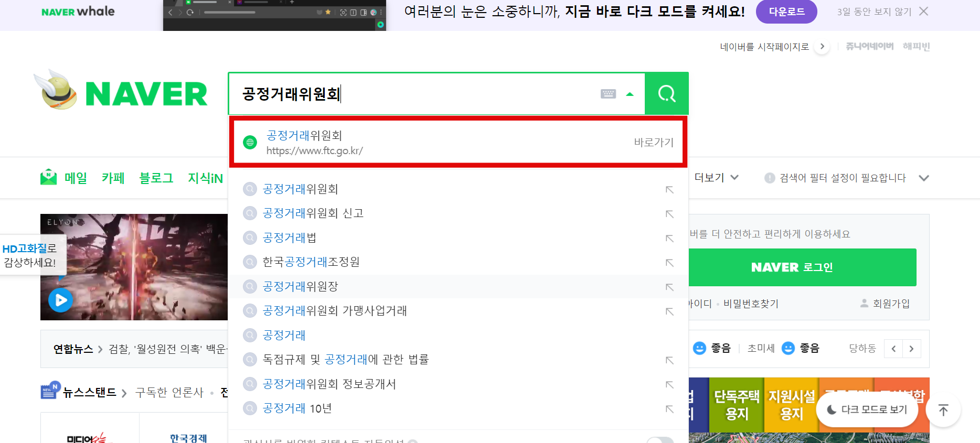Show next weather location
This screenshot has height=443, width=980.
click(912, 349)
